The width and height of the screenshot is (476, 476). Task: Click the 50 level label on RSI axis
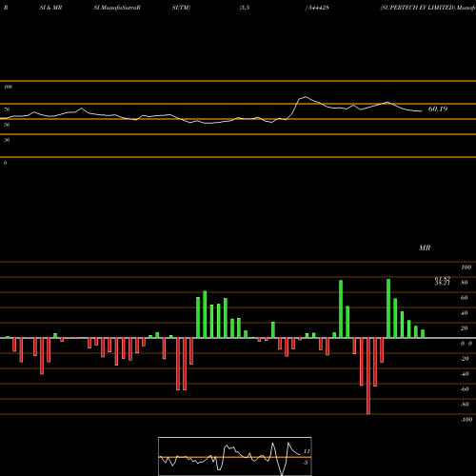pyautogui.click(x=7, y=125)
